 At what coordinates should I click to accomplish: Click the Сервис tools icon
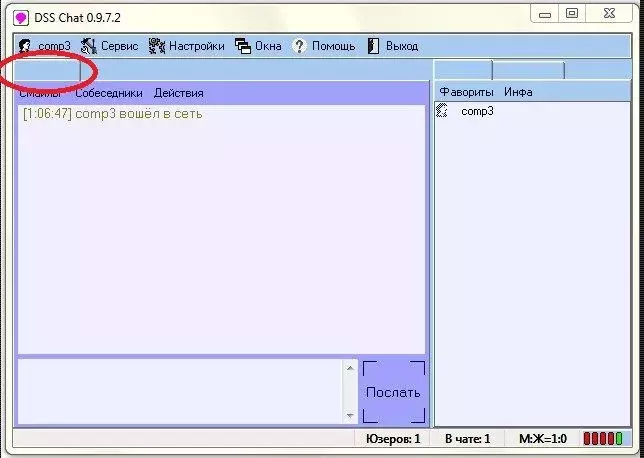click(x=88, y=46)
